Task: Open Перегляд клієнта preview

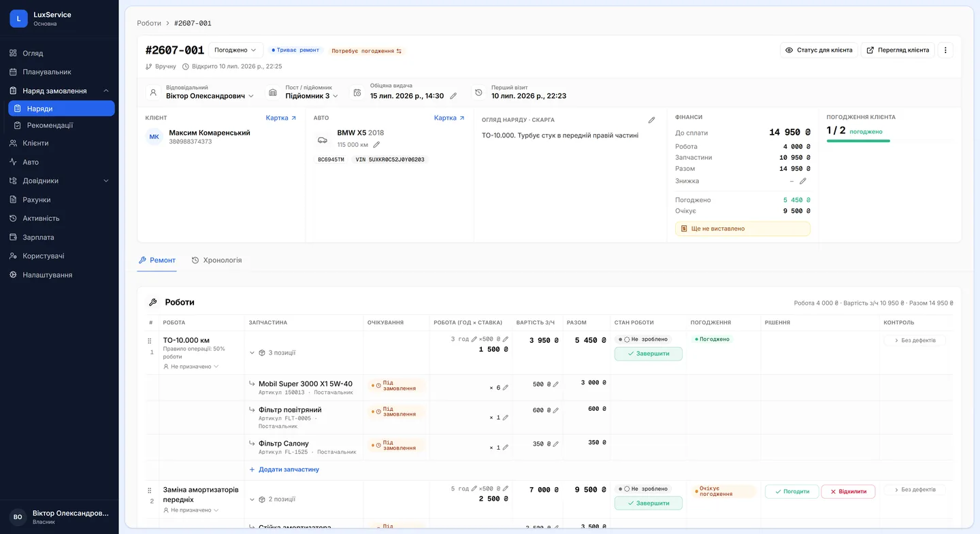Action: 898,50
